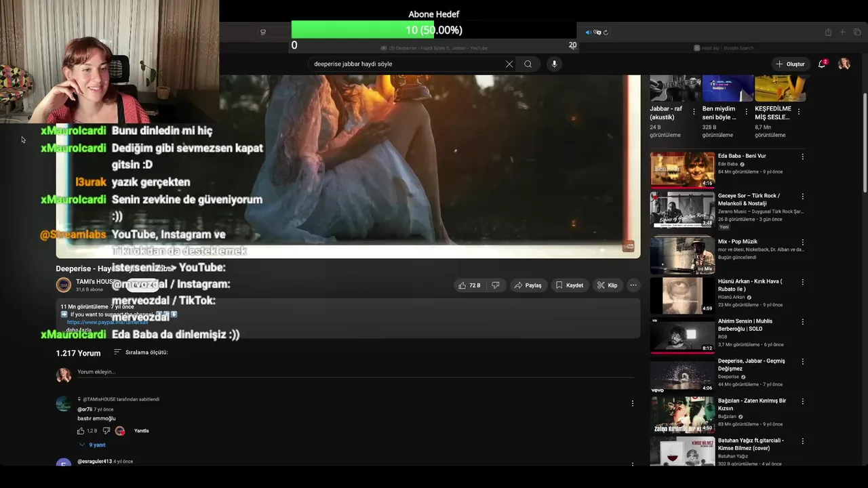Click the magnifier search button
The image size is (868, 488).
coord(528,64)
